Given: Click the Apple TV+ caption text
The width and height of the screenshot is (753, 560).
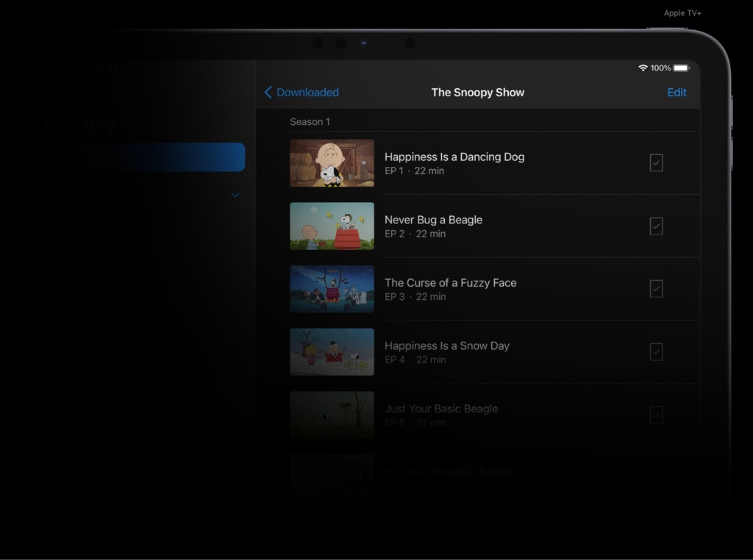Looking at the screenshot, I should (x=682, y=13).
